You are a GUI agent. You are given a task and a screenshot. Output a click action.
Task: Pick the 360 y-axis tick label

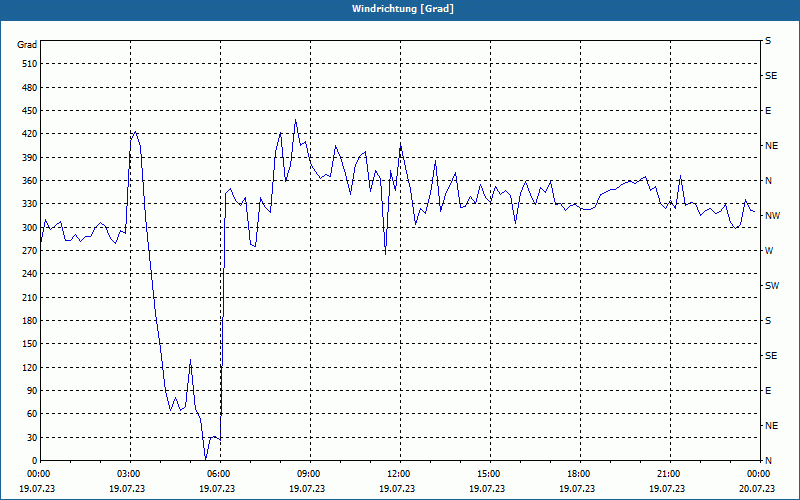click(30, 181)
